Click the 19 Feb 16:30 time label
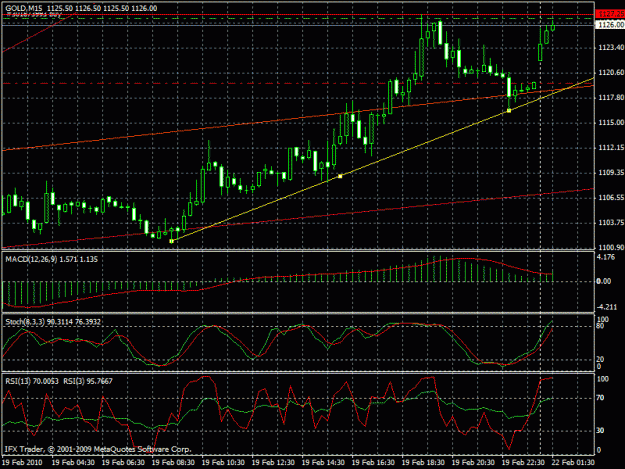This screenshot has width=625, height=469. (373, 462)
